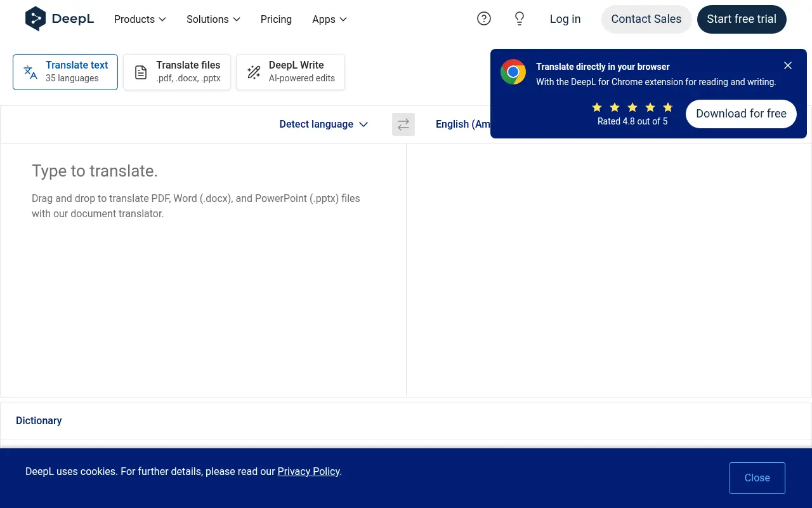Select the Translate text language icon
Viewport: 812px width, 508px height.
30,72
